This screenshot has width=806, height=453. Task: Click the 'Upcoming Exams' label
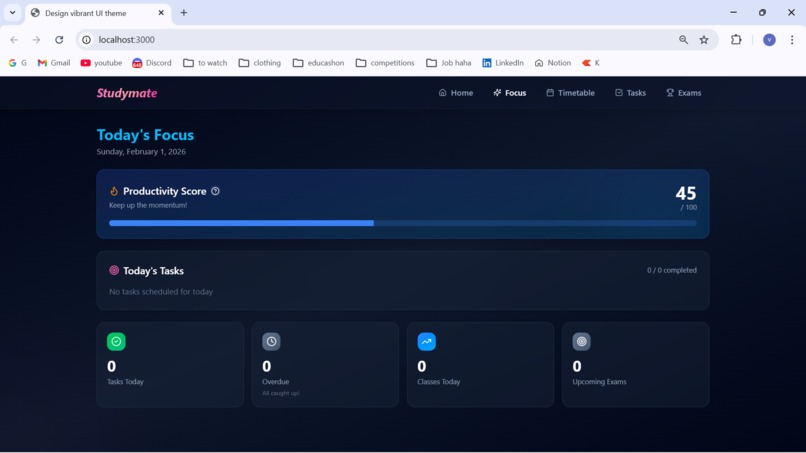point(599,382)
